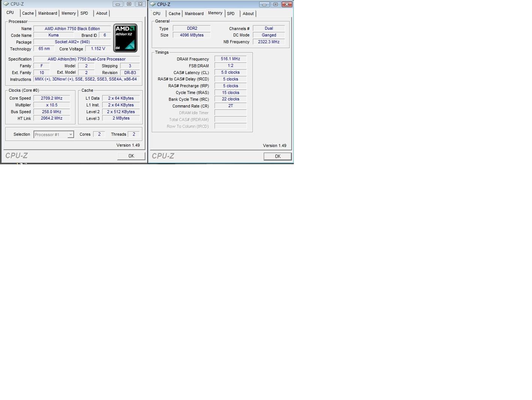
Task: Open Cache tab in the right CPU-Z window
Action: (174, 14)
